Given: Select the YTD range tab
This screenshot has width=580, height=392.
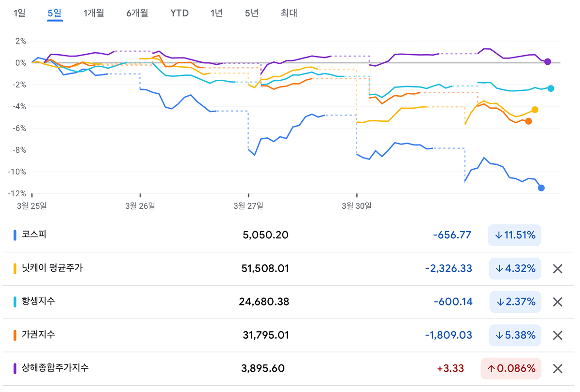Looking at the screenshot, I should pyautogui.click(x=179, y=13).
